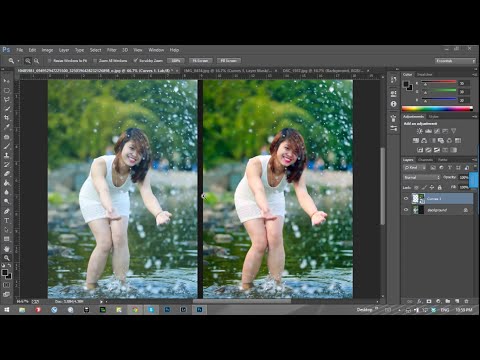Screen dimensions: 480x360
Task: Select the Crop tool
Action: click(x=6, y=118)
